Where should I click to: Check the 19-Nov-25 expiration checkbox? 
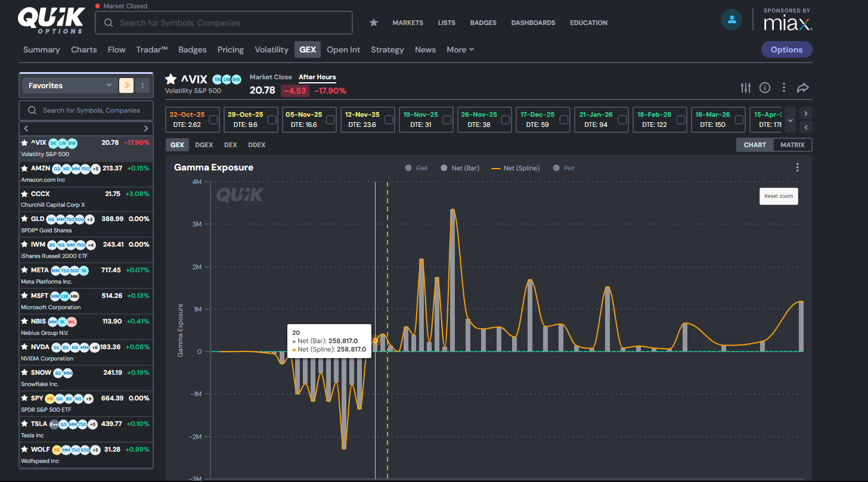[447, 120]
